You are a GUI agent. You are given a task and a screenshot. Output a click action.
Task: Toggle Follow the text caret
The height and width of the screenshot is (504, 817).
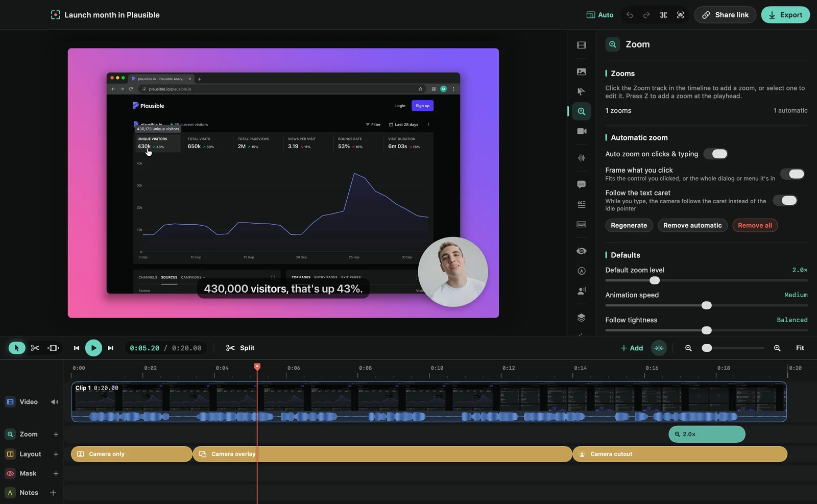785,200
